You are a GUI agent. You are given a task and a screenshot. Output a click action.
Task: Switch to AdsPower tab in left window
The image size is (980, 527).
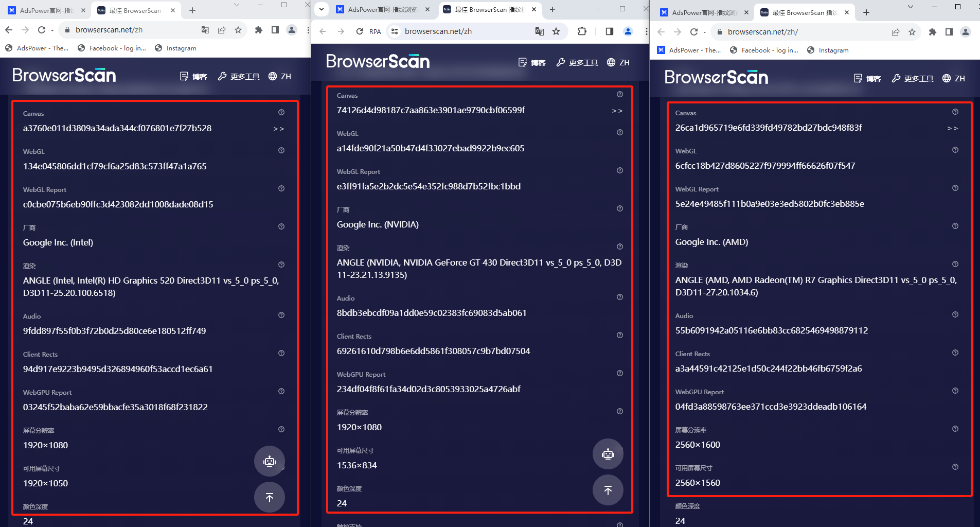pyautogui.click(x=47, y=10)
